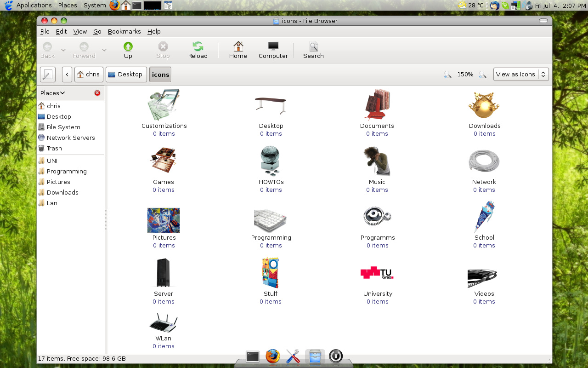Open the University folder with TU Graz logo
This screenshot has width=588, height=368.
point(377,273)
